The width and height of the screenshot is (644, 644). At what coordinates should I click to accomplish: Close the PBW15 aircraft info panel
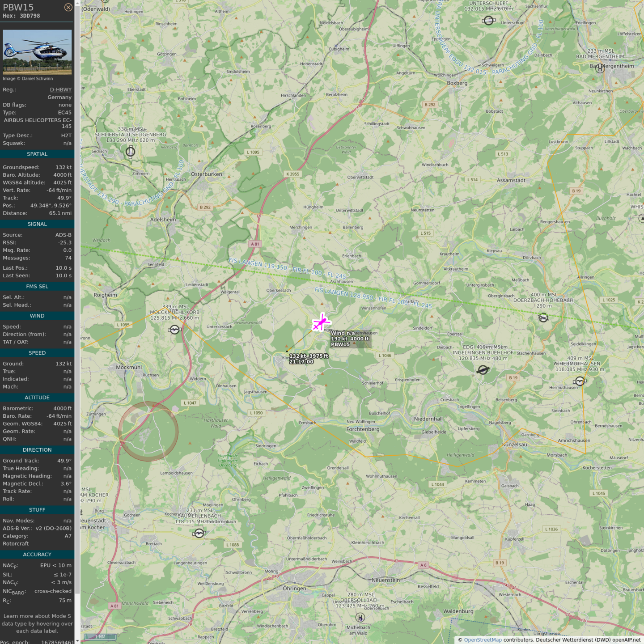click(x=68, y=7)
